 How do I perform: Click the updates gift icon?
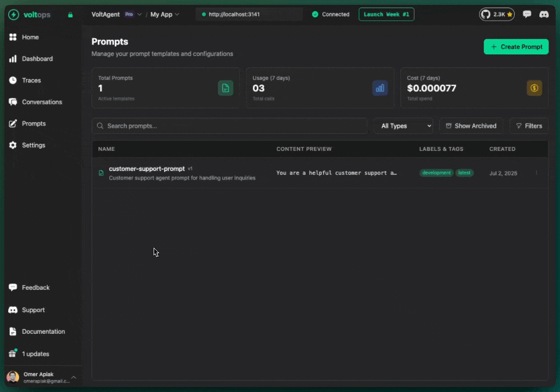[13, 353]
